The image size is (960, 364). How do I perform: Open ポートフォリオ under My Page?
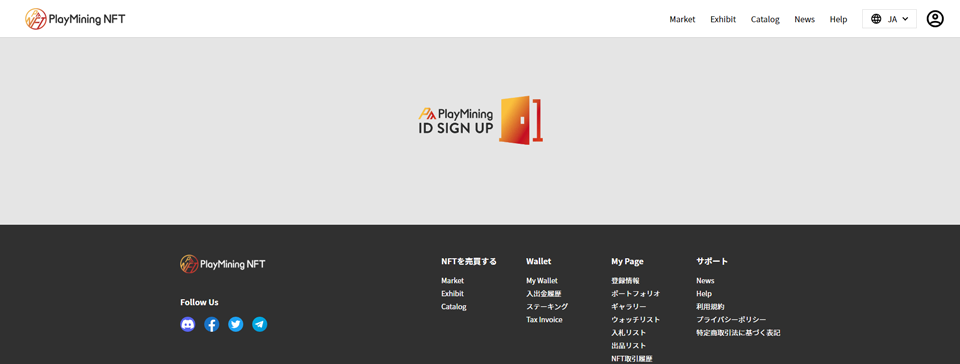636,294
